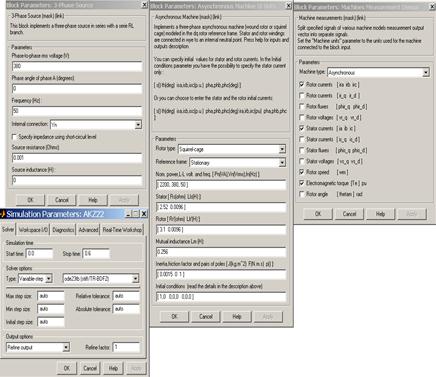Click the Initial conditions input field
Viewport: 436px width, 377px height.
pos(221,297)
